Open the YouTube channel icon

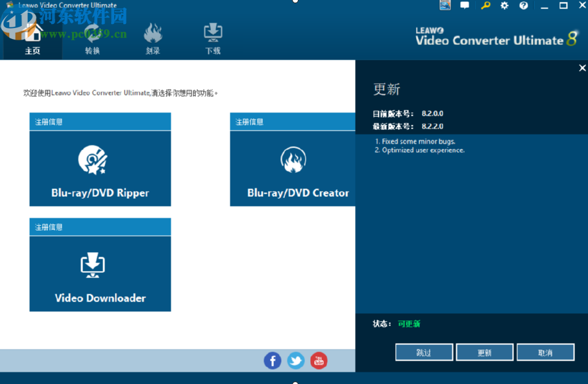tap(319, 361)
